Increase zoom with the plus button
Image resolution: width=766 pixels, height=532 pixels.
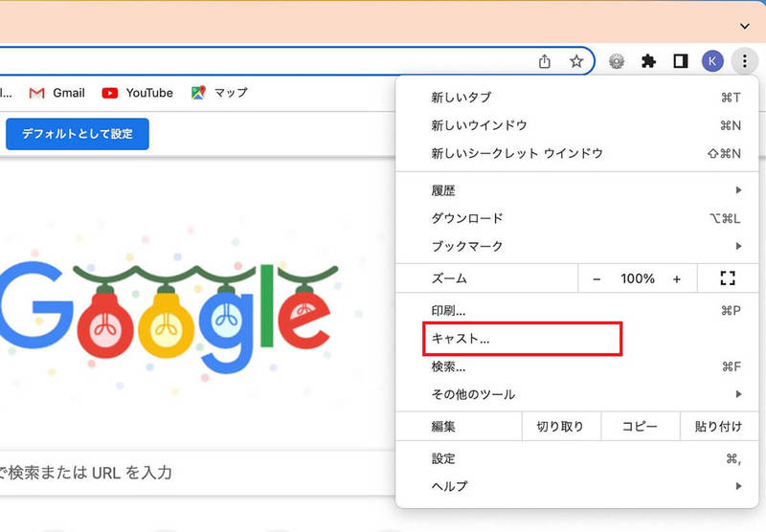pos(677,279)
